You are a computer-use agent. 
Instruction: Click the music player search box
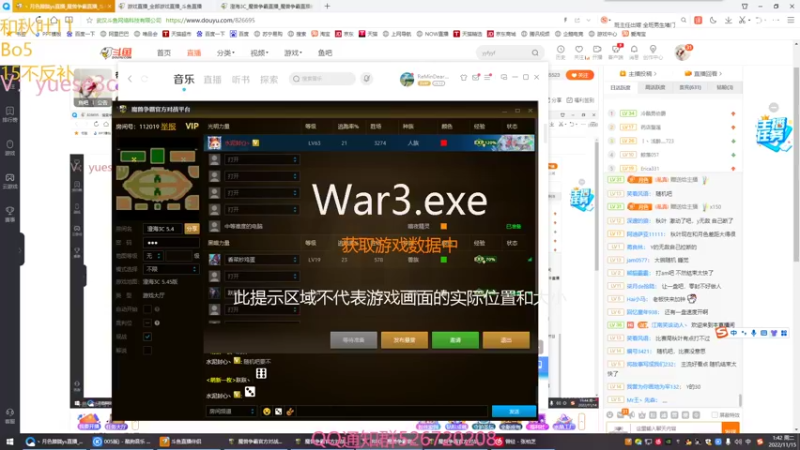point(322,79)
